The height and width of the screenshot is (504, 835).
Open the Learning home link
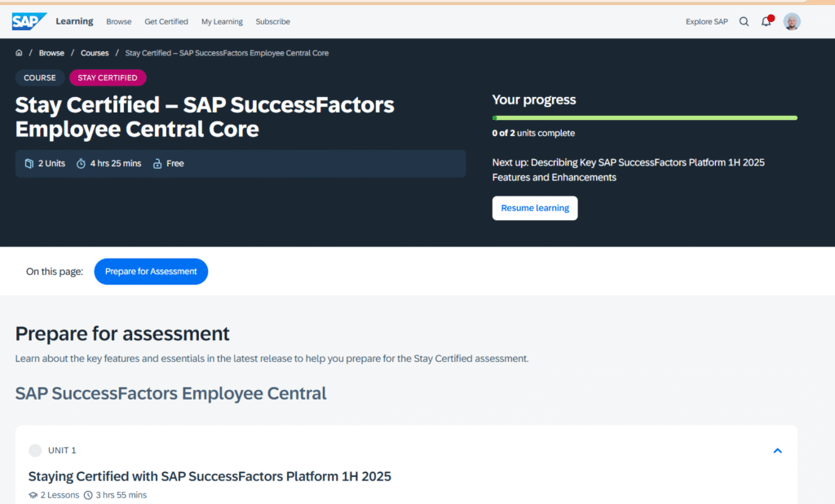[x=74, y=21]
